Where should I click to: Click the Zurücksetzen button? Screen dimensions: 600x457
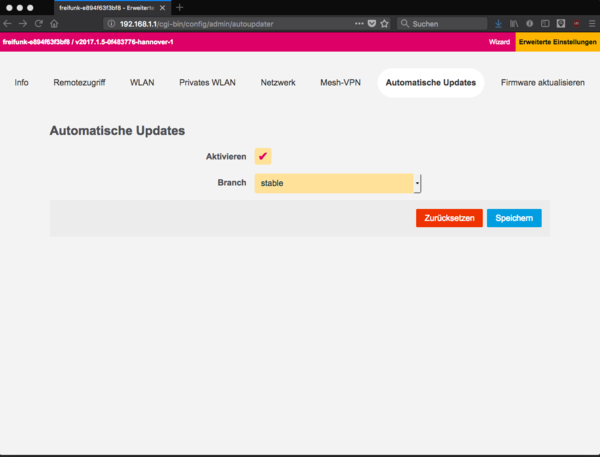click(449, 218)
